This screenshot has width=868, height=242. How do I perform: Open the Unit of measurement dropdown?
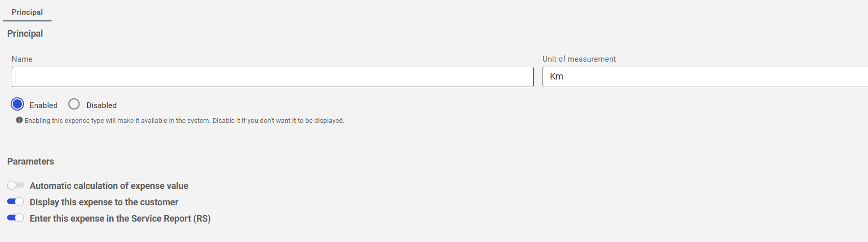[x=705, y=77]
